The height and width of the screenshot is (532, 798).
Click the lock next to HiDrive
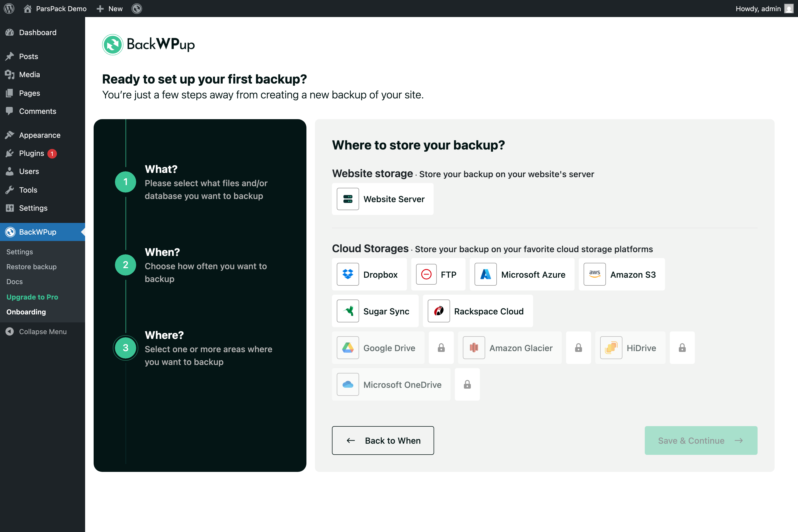682,348
